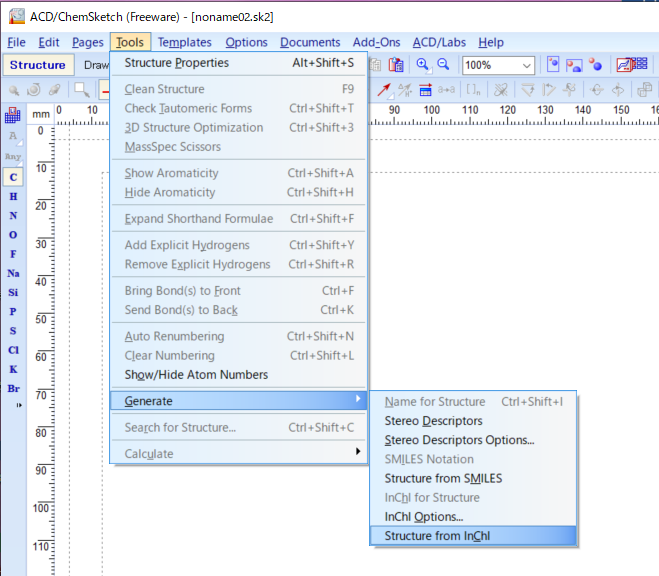Viewport: 659px width, 576px height.
Task: Select the Phosphorus (P) atom button
Action: (13, 312)
